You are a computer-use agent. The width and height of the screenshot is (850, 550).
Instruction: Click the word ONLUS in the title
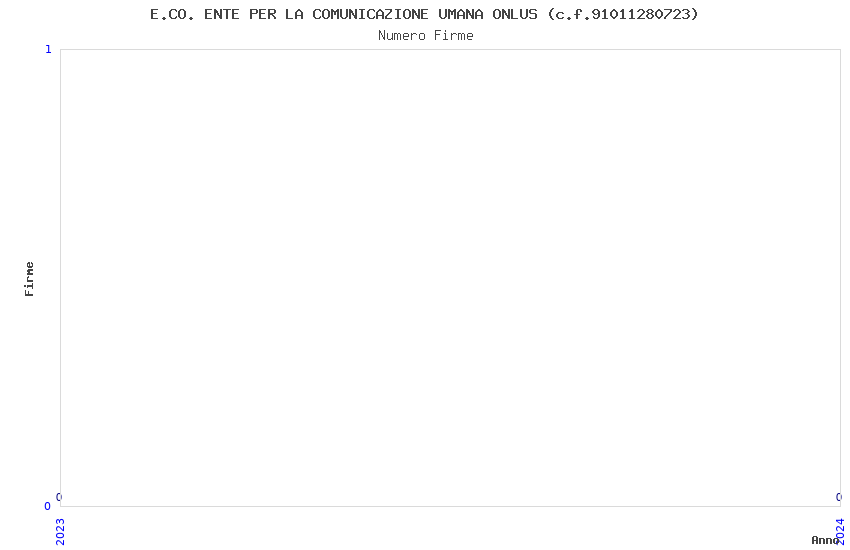[514, 14]
